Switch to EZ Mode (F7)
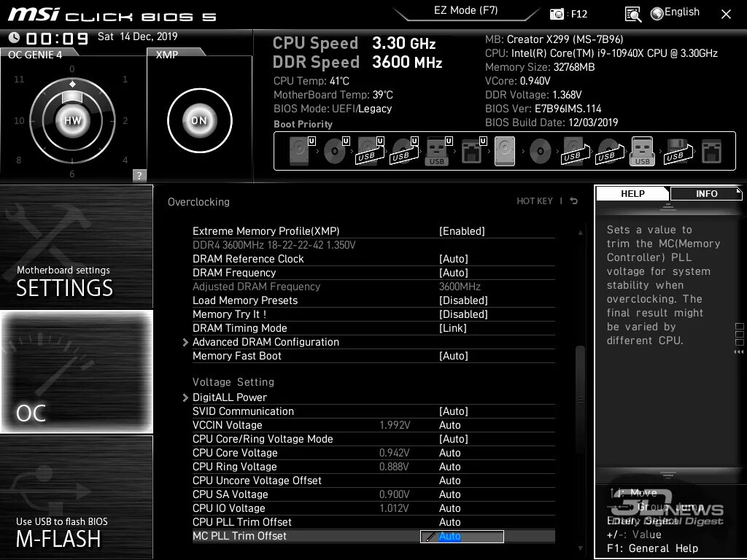 tap(465, 10)
